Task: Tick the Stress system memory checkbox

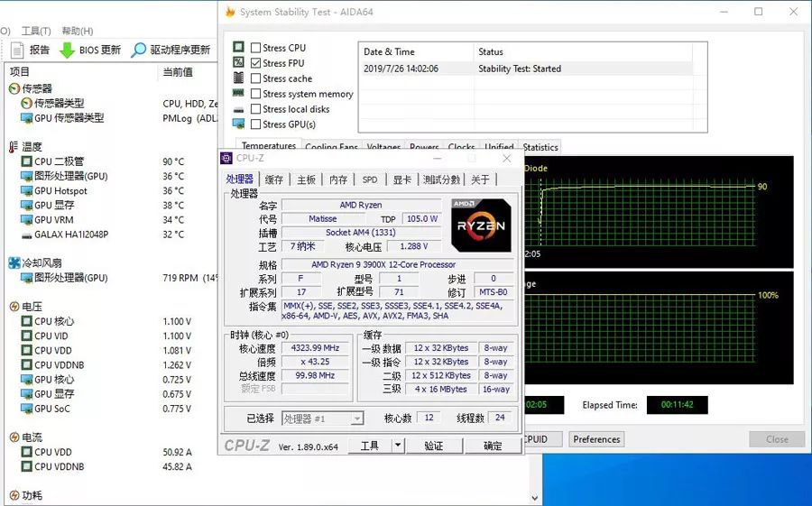Action: [x=255, y=93]
